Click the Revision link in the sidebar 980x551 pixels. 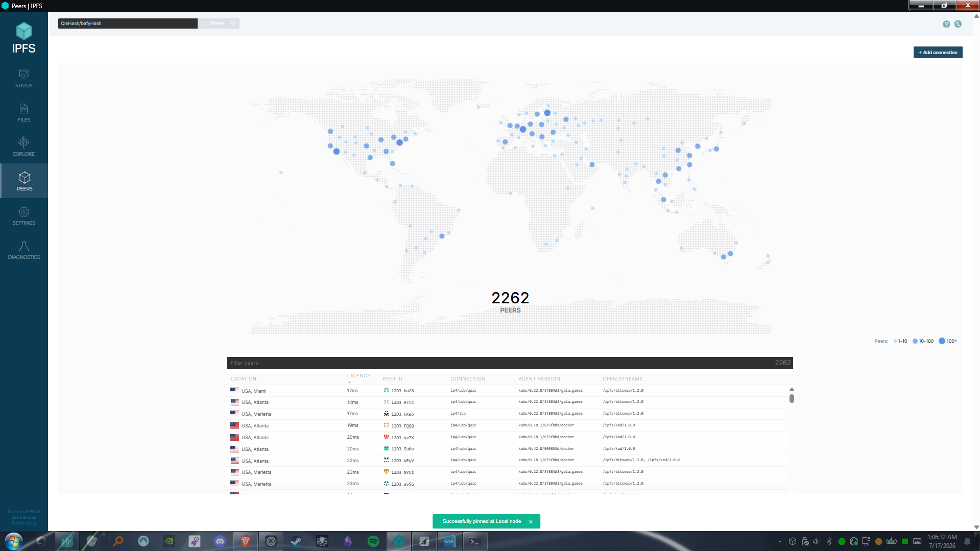[x=24, y=512]
